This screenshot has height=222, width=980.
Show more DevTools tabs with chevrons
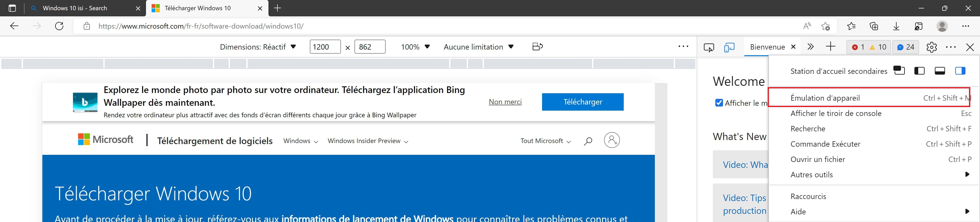point(810,47)
